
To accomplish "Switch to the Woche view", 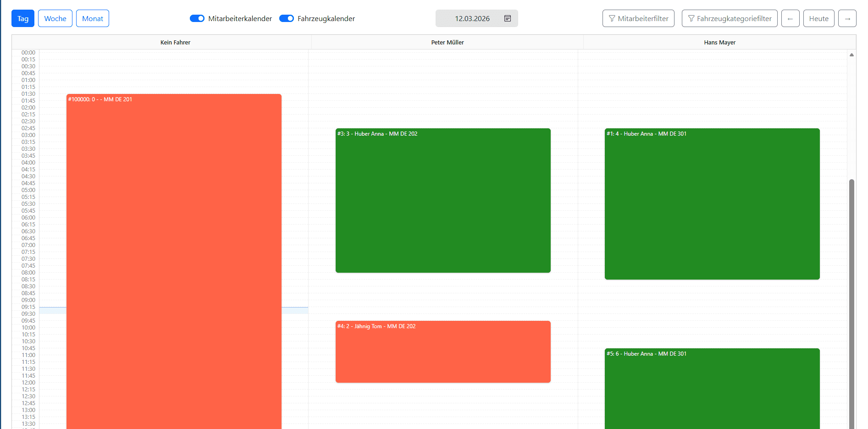I will 55,18.
